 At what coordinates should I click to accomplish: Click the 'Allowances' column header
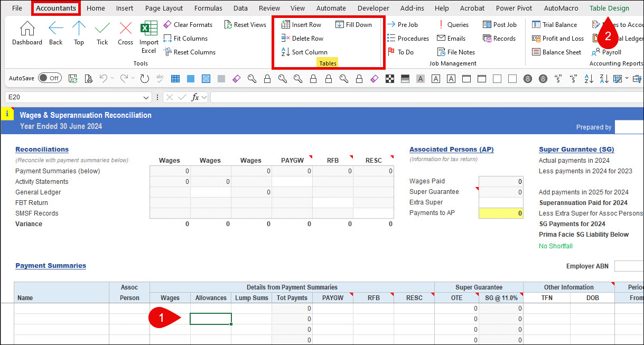pyautogui.click(x=211, y=298)
